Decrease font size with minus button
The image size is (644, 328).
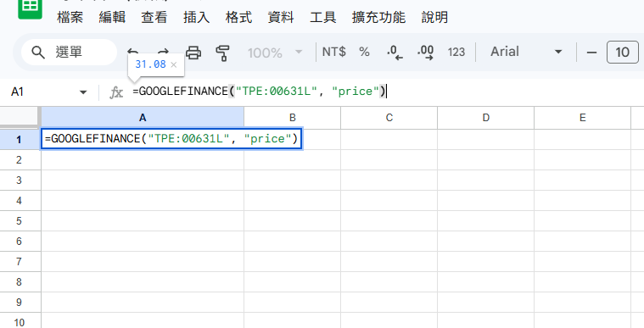tap(591, 53)
